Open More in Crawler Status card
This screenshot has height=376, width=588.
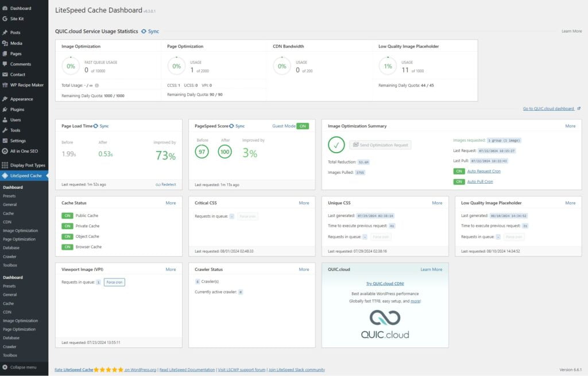tap(304, 270)
